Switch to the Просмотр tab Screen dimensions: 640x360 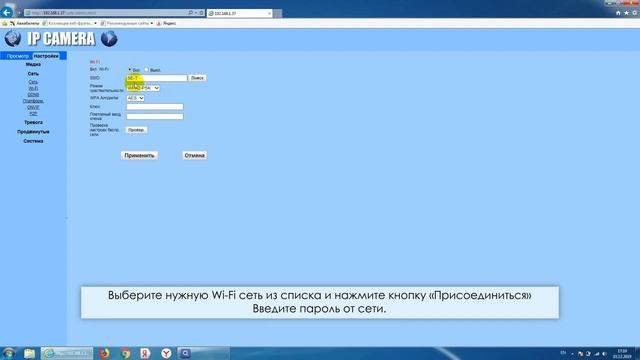click(17, 56)
